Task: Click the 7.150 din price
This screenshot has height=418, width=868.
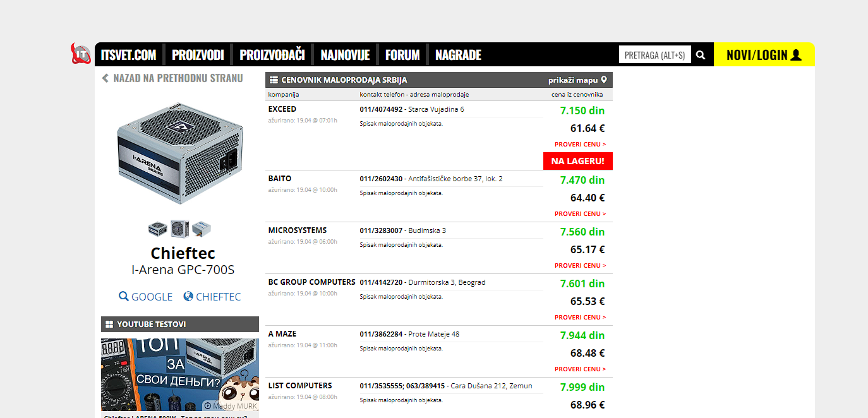Action: point(582,111)
